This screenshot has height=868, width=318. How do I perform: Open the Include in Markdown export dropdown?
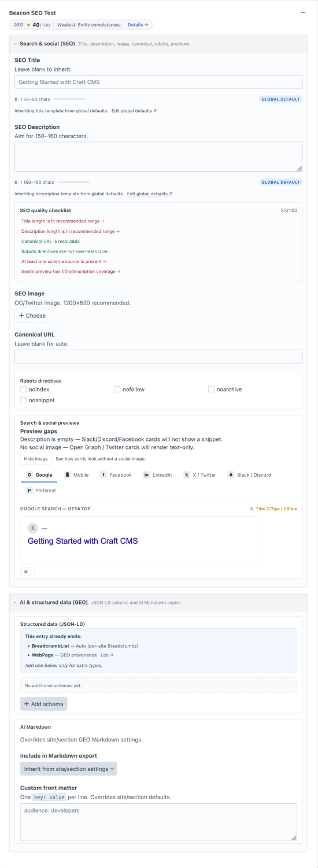click(x=69, y=769)
